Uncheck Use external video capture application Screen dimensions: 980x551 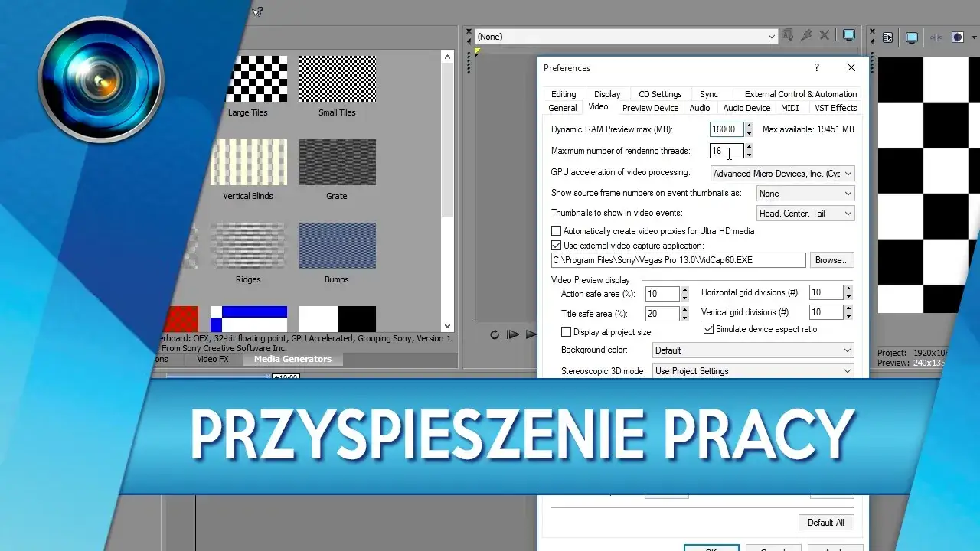557,245
